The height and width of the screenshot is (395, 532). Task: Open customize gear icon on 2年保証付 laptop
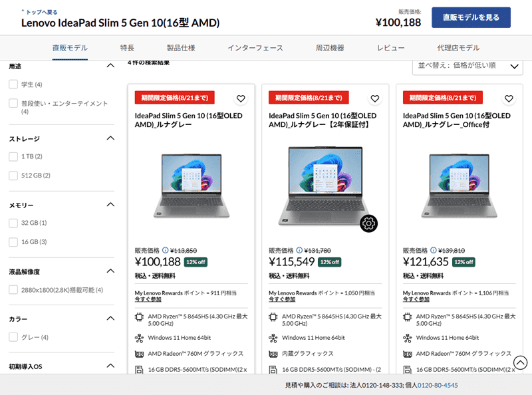click(369, 223)
